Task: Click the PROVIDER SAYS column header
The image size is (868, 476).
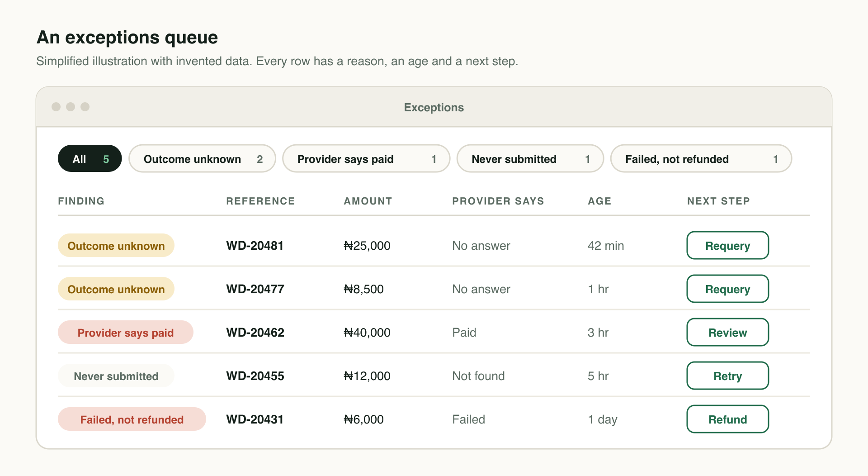Action: 498,201
